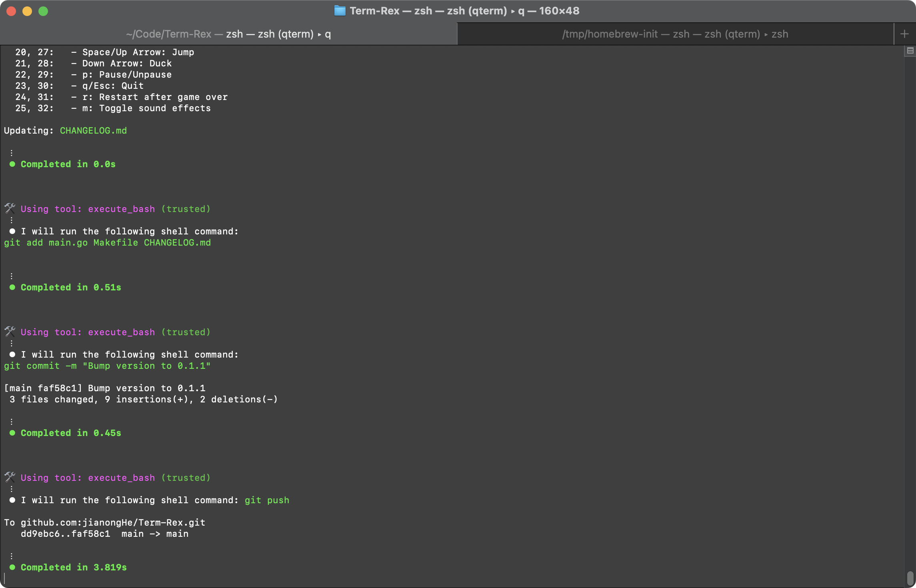Click green dot beside Completed in 0.51s
916x588 pixels.
click(12, 287)
